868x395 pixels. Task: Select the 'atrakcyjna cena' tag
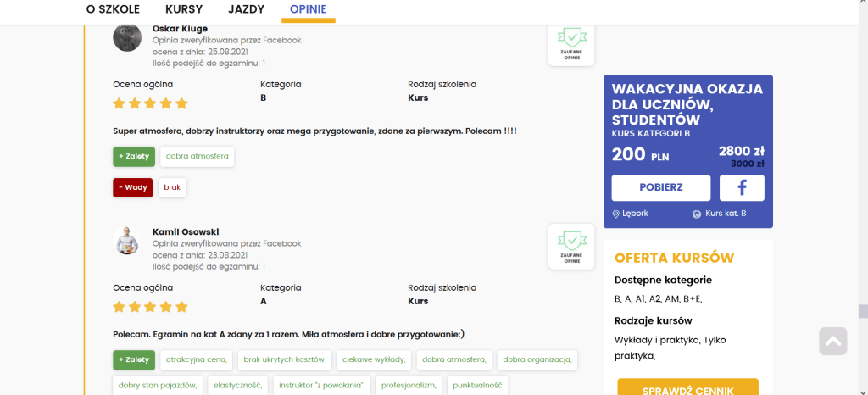[196, 359]
